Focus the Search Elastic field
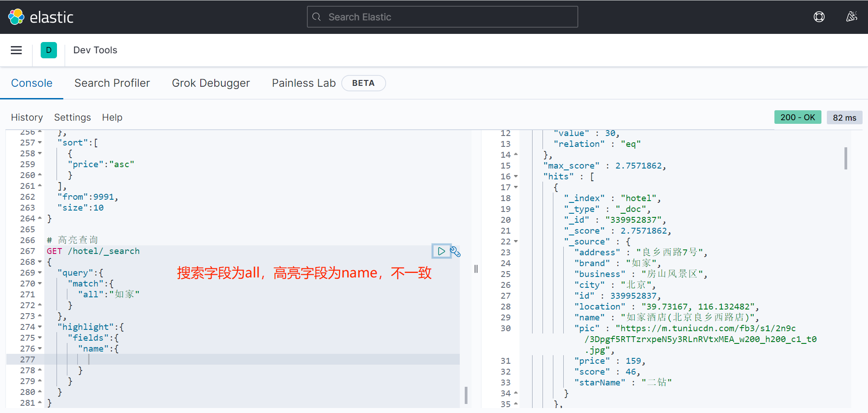This screenshot has height=413, width=868. click(442, 17)
